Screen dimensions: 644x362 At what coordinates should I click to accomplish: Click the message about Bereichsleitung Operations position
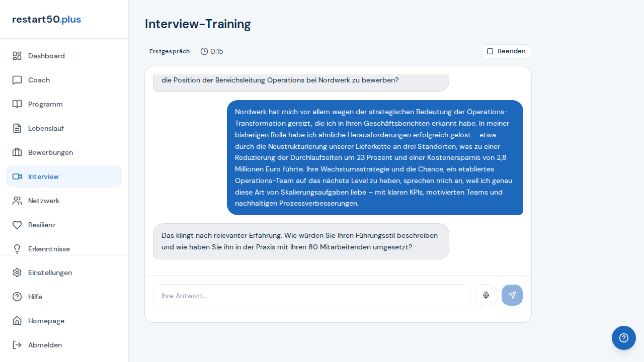(x=301, y=83)
